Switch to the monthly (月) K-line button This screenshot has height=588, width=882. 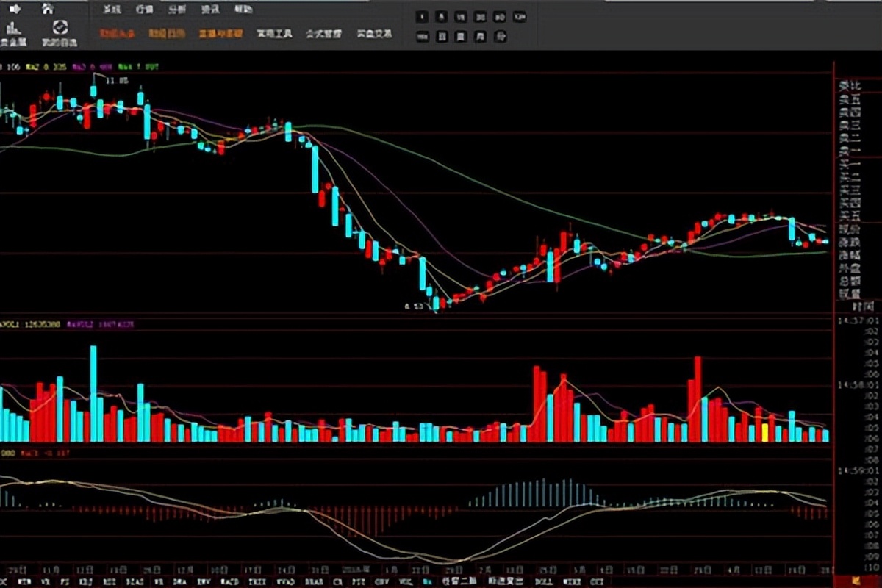tap(481, 35)
